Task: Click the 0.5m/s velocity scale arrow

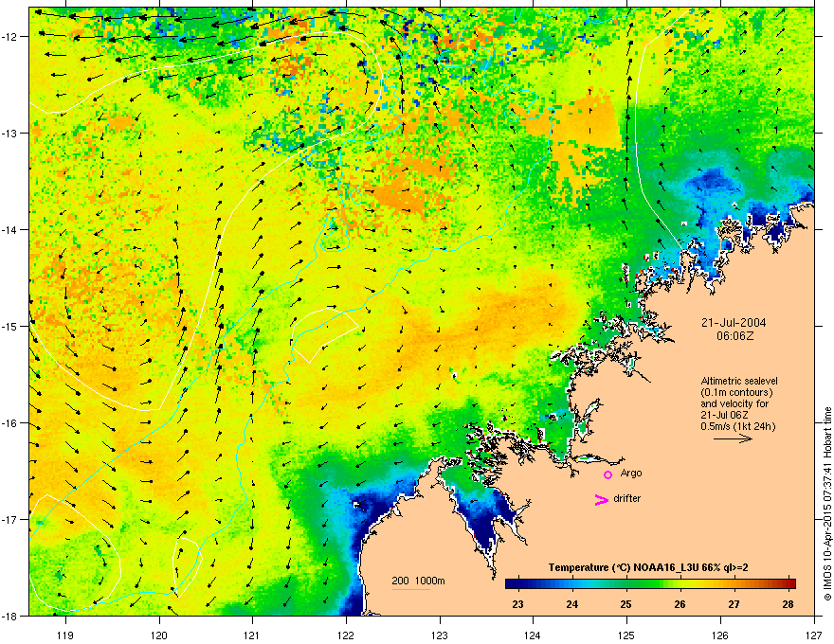Action: click(733, 438)
